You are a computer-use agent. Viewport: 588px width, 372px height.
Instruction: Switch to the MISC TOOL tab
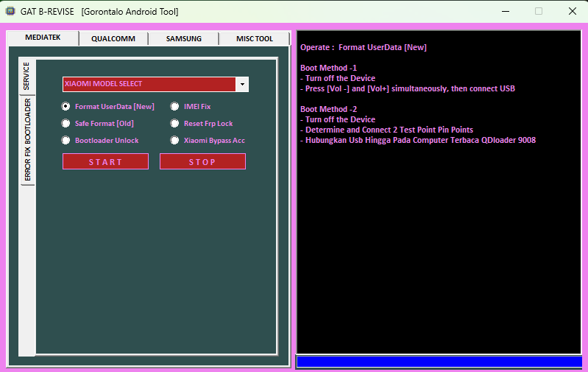coord(255,38)
